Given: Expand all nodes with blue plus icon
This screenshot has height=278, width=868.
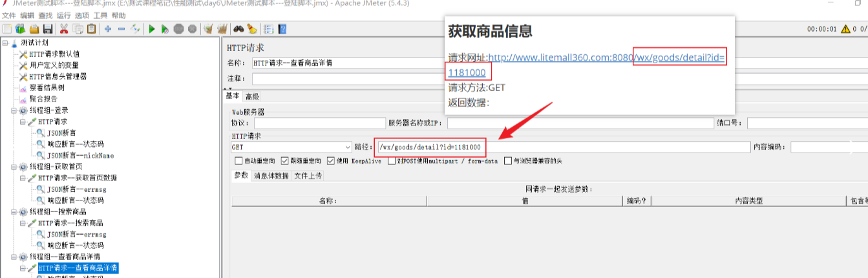Looking at the screenshot, I should click(x=107, y=28).
